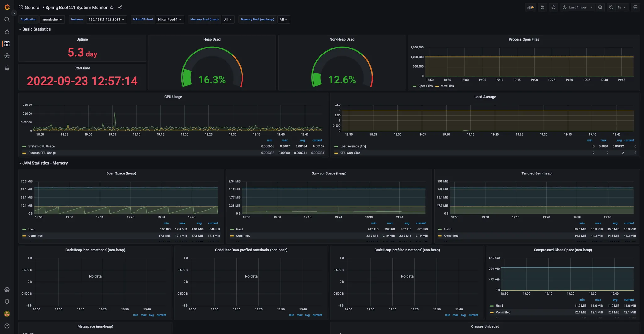
Task: Click the share dashboard icon
Action: tap(120, 8)
